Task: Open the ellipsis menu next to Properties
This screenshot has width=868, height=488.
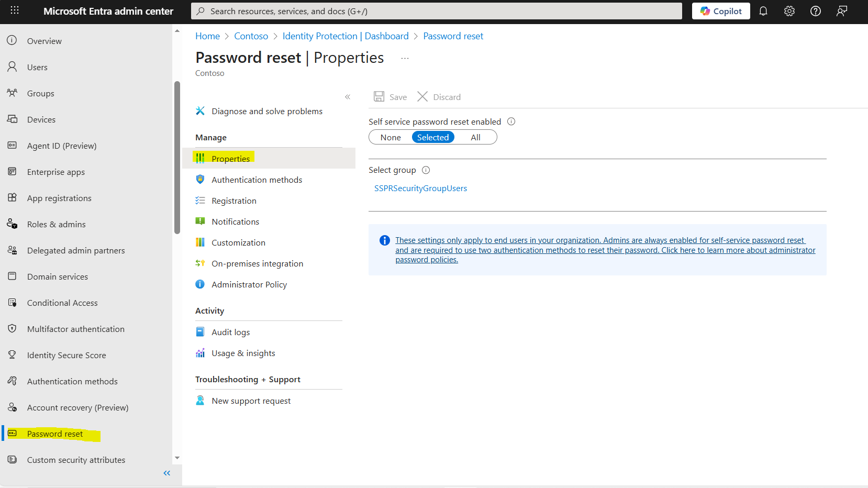Action: click(x=404, y=58)
